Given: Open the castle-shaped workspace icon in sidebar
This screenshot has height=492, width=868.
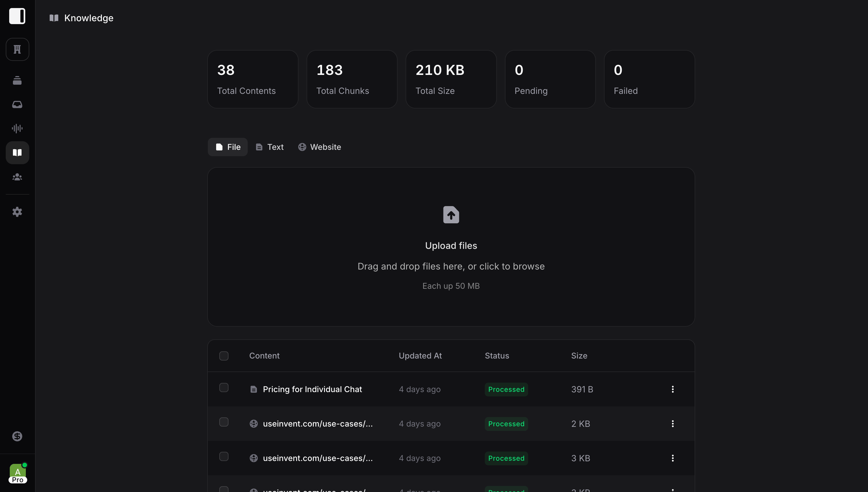Looking at the screenshot, I should 17,49.
